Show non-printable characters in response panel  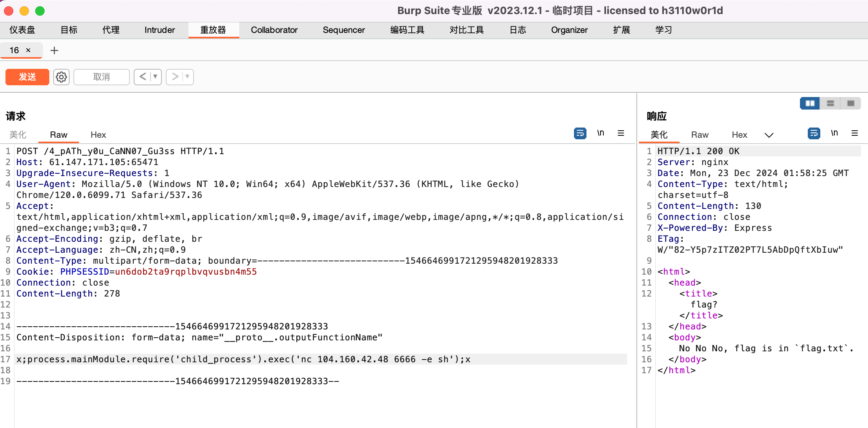pos(834,133)
